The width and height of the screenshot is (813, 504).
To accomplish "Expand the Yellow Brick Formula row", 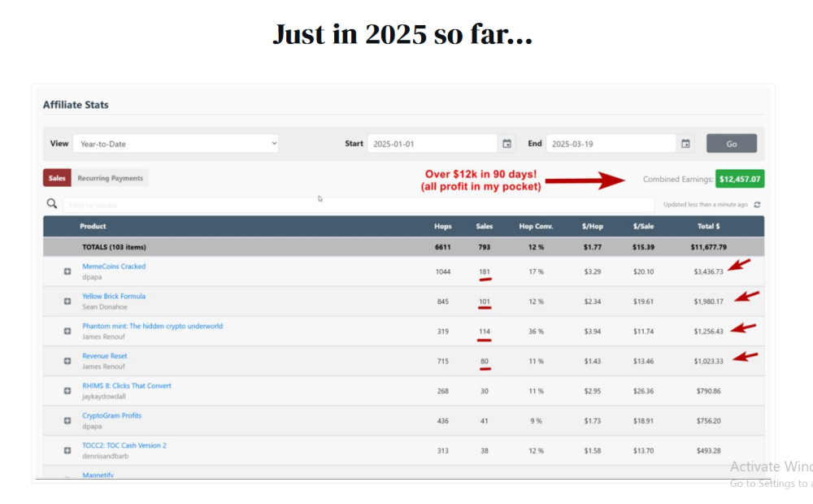I will 67,302.
